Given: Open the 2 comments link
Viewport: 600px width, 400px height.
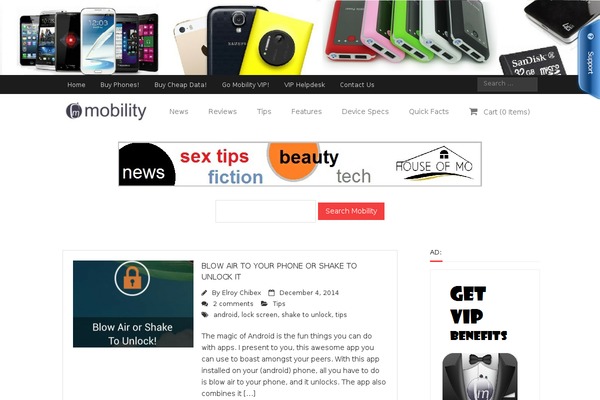Looking at the screenshot, I should coord(233,304).
